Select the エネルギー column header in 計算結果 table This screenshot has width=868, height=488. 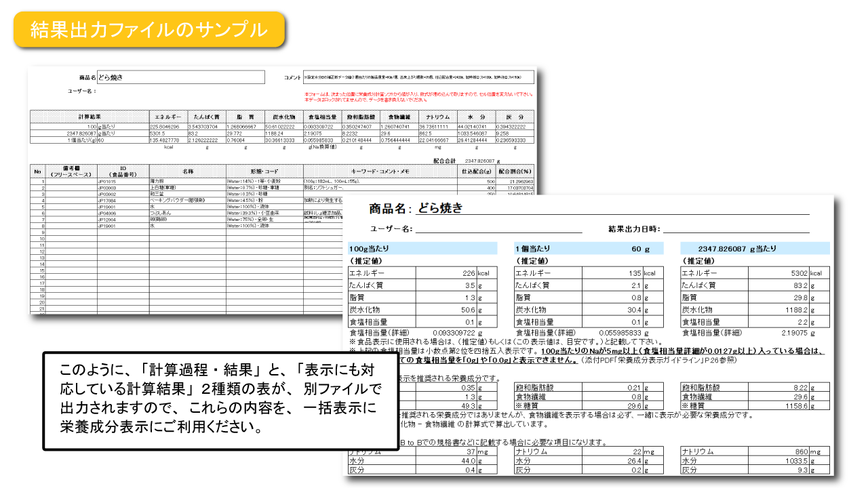coord(168,117)
